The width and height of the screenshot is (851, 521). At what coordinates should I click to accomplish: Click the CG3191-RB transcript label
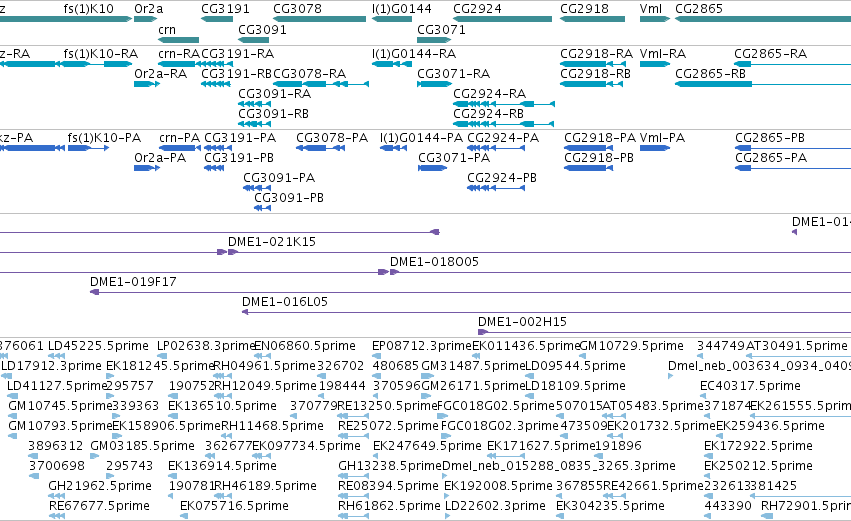(x=237, y=74)
